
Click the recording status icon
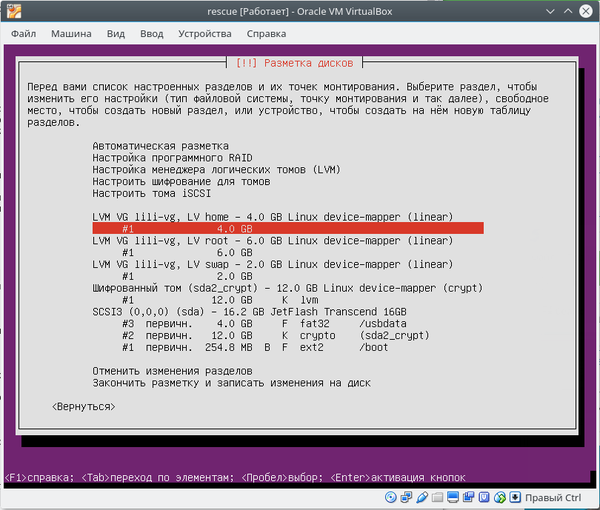[468, 497]
